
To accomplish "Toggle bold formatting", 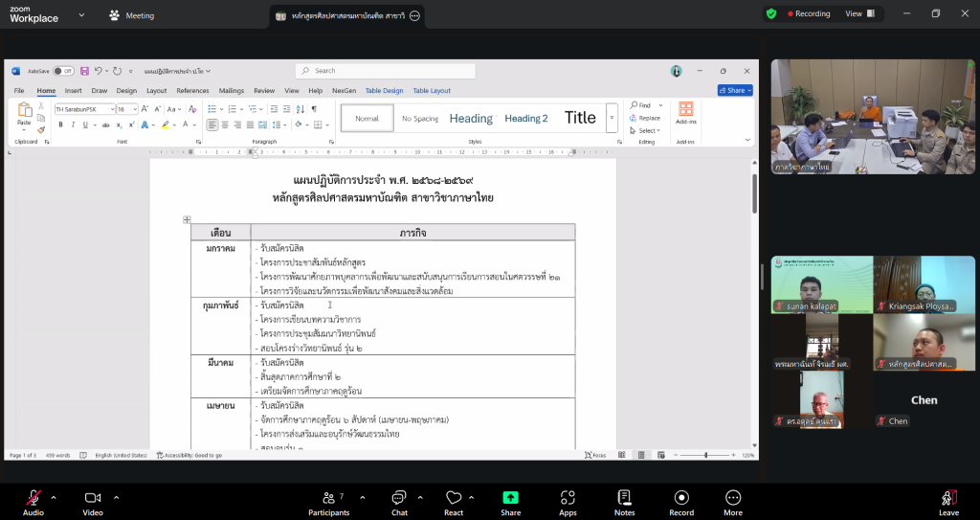I will [x=60, y=125].
